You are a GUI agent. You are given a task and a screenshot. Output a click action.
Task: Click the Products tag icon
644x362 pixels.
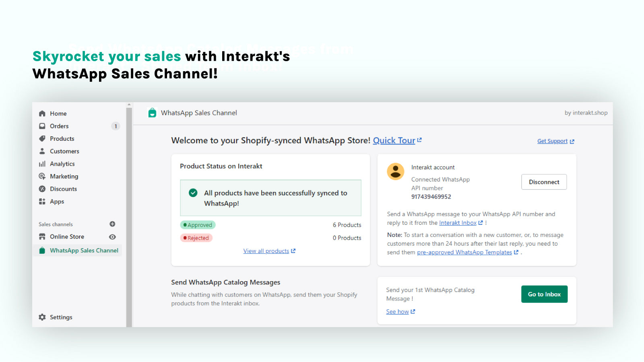[x=42, y=138]
